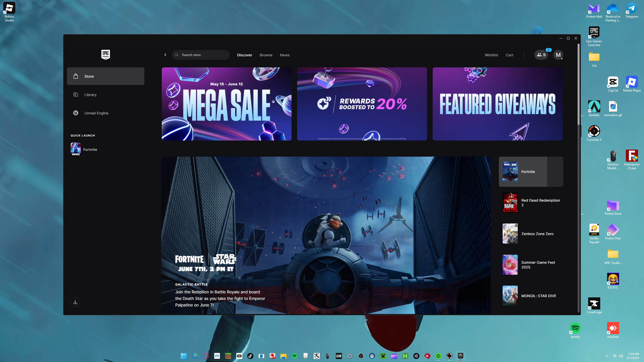Viewport: 644px width, 362px height.
Task: Select Red Dead Redemption 2 in carousel list
Action: (531, 203)
